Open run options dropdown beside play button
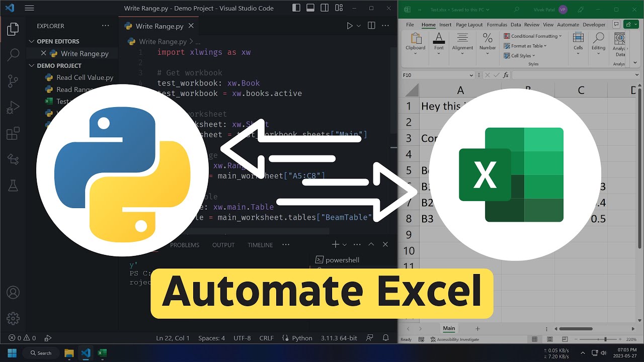 point(359,26)
